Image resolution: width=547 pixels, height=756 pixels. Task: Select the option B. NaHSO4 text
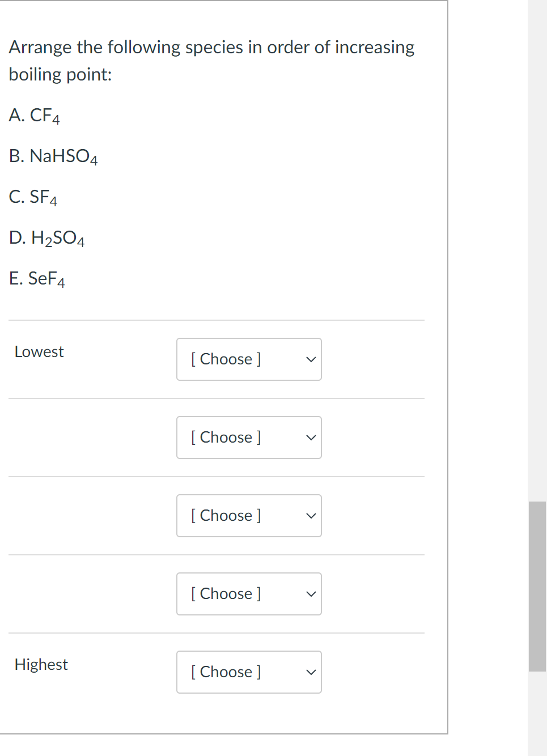(53, 156)
